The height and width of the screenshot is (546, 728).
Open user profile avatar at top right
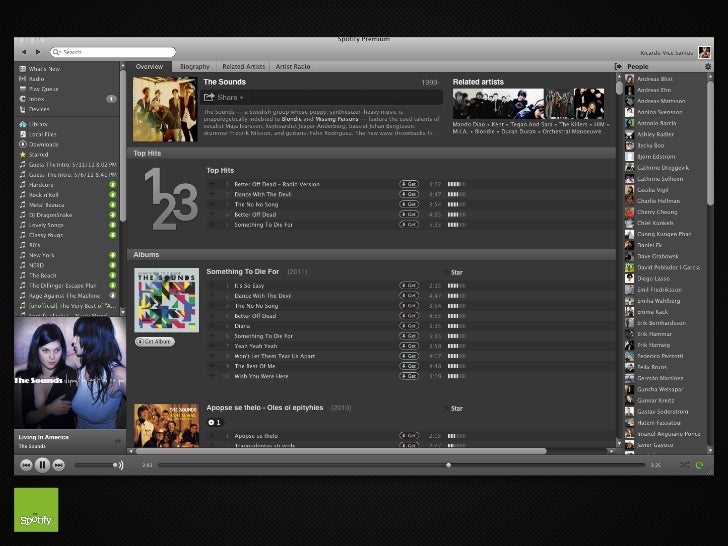(704, 52)
